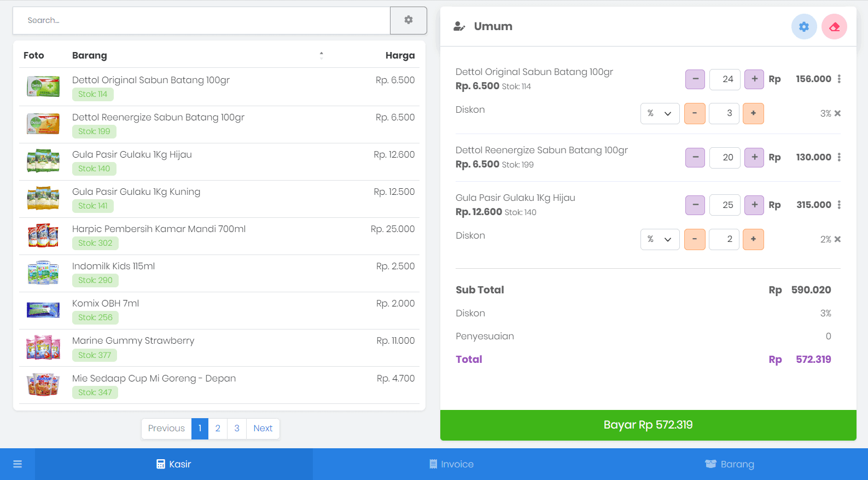Edit Dettol Original discount field showing 3
The image size is (868, 480).
pos(724,113)
